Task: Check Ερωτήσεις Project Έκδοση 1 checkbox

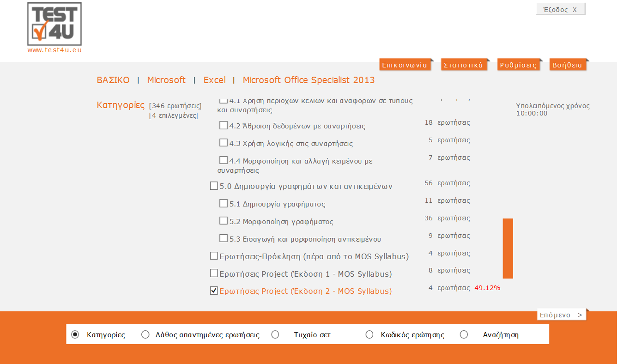Action: click(x=214, y=273)
